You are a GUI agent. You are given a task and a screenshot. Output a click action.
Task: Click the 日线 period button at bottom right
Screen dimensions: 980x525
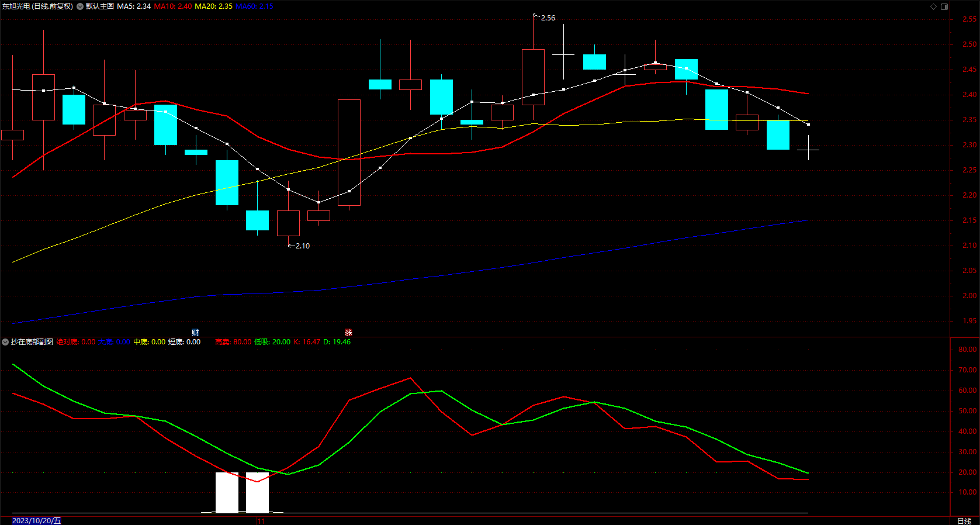(964, 521)
